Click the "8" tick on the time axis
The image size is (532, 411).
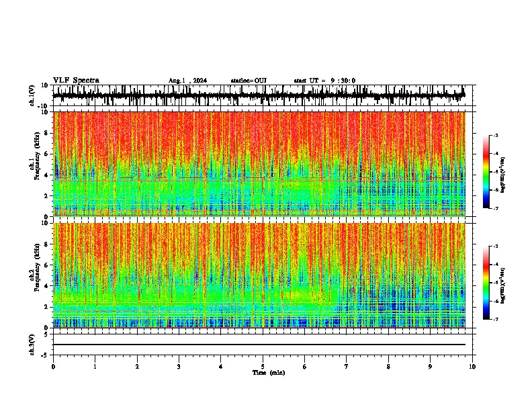388,367
